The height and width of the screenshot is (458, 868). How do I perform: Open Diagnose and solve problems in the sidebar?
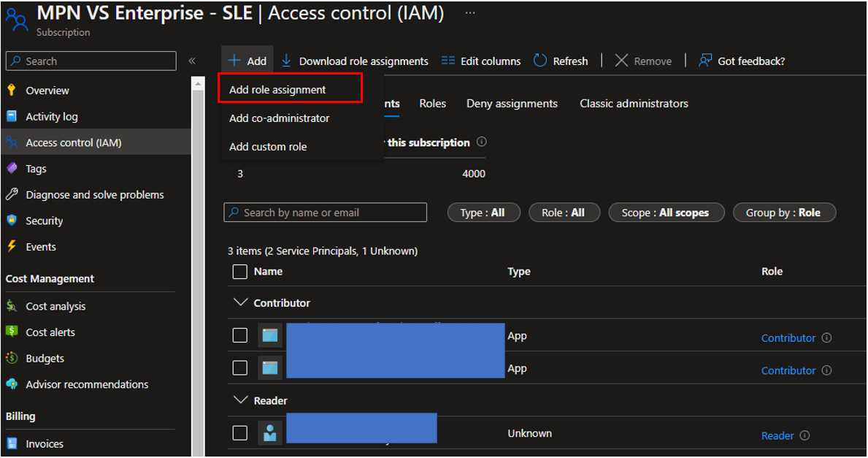click(96, 194)
